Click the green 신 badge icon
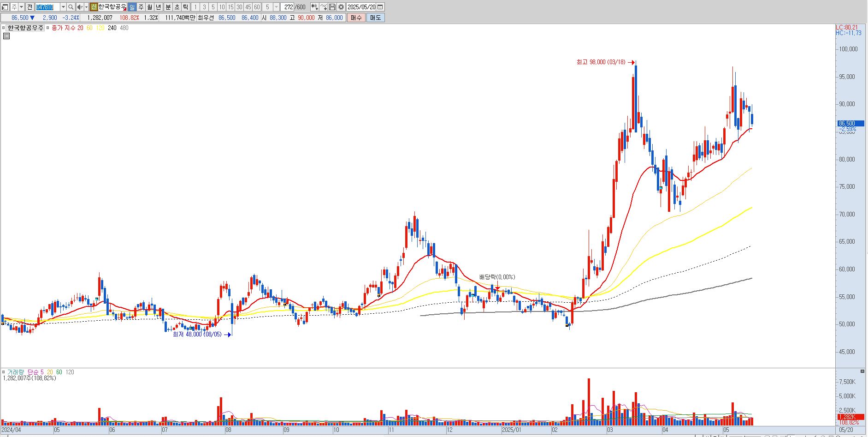 click(94, 7)
